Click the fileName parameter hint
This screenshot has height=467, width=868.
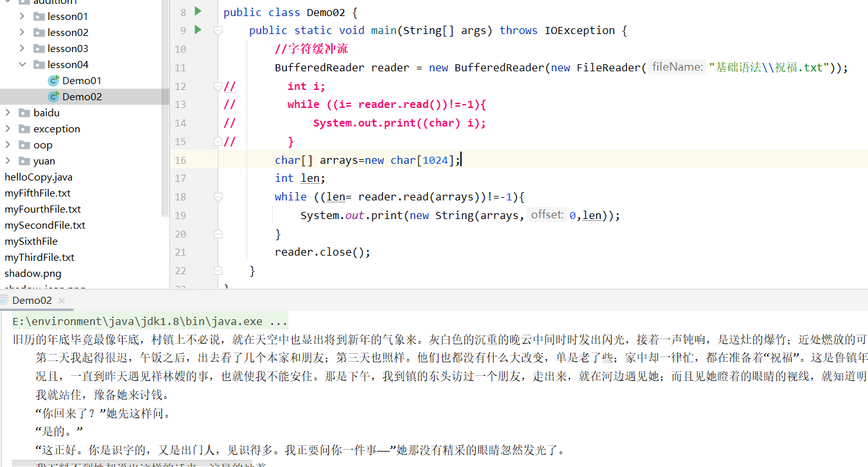pyautogui.click(x=677, y=67)
